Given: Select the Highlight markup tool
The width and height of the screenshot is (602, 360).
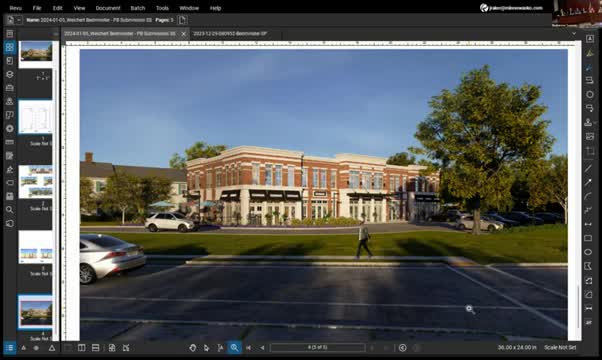Looking at the screenshot, I should tap(590, 53).
